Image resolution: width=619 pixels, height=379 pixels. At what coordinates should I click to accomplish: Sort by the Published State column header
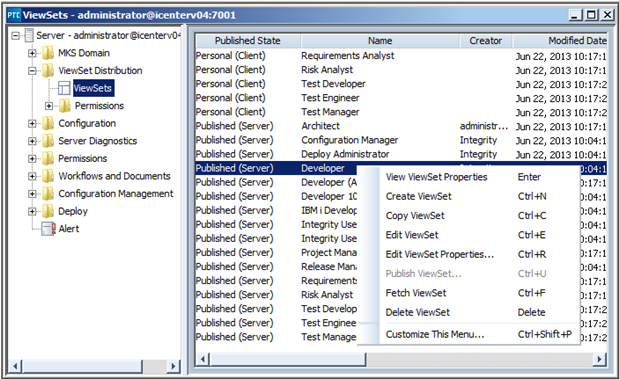(x=248, y=41)
